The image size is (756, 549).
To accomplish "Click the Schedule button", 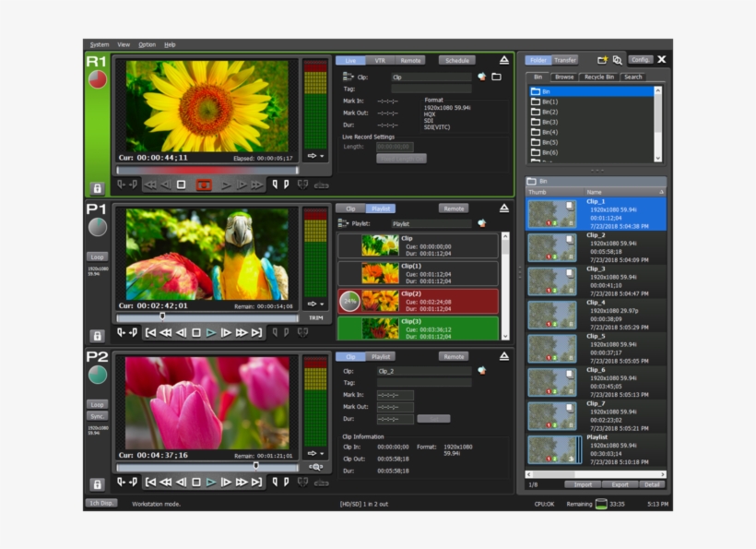I will click(x=456, y=60).
